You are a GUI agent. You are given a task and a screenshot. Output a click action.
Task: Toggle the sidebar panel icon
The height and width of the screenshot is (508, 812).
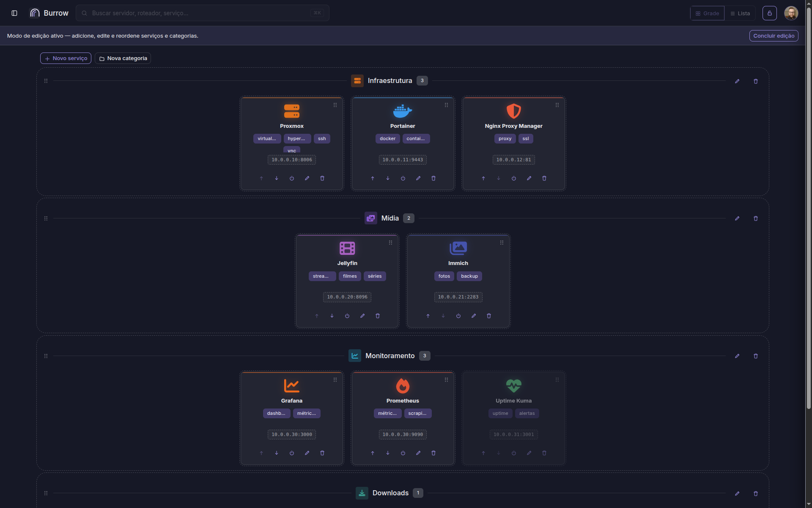[x=14, y=13]
